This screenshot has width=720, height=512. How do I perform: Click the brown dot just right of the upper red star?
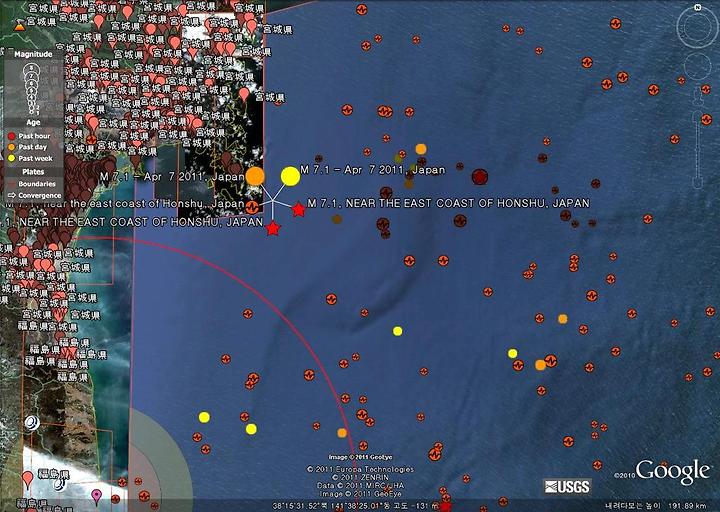pyautogui.click(x=337, y=219)
